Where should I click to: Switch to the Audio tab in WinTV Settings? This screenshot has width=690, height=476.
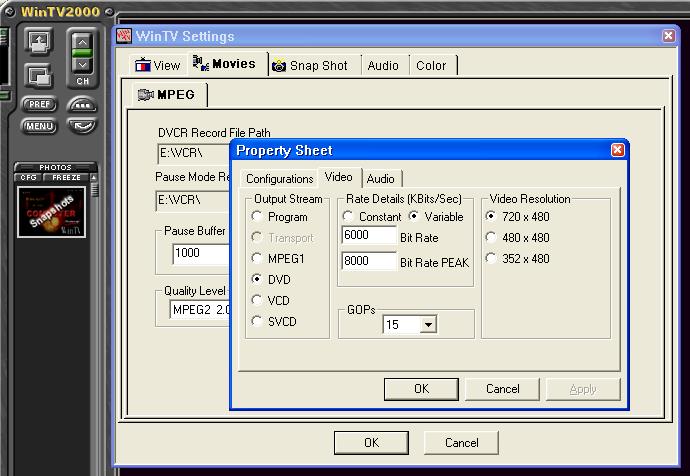tap(383, 66)
